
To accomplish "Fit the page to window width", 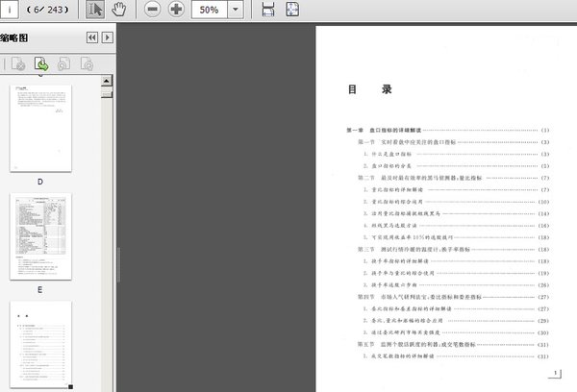I will (x=268, y=10).
